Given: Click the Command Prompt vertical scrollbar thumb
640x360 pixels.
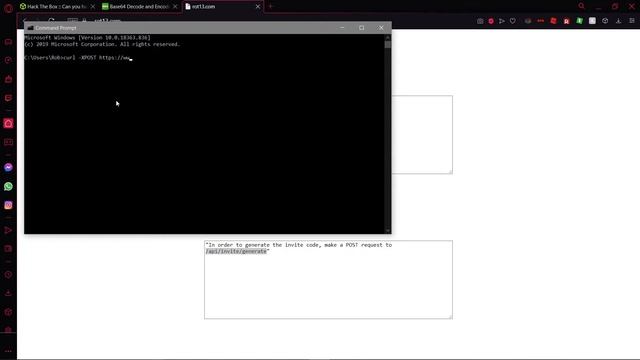Looking at the screenshot, I should tap(388, 44).
